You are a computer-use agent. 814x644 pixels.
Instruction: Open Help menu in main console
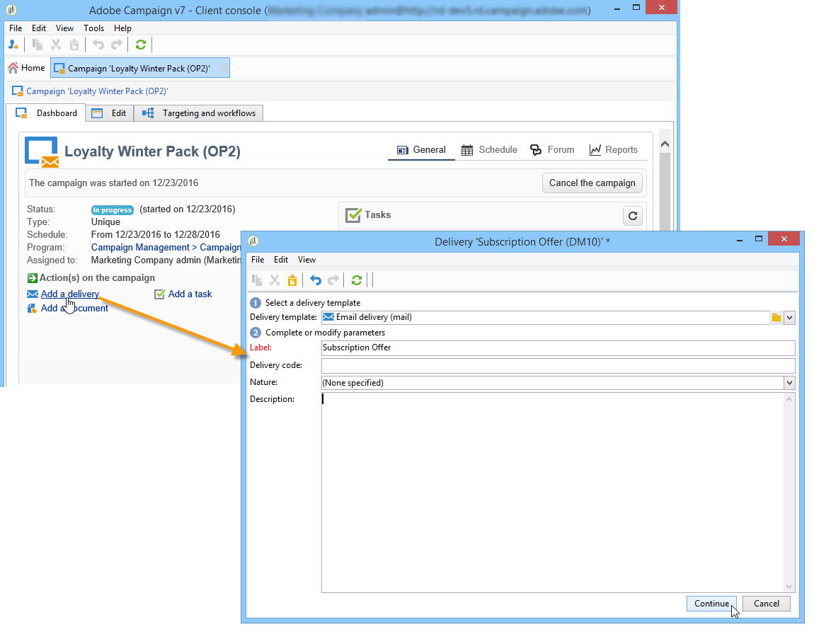point(122,28)
